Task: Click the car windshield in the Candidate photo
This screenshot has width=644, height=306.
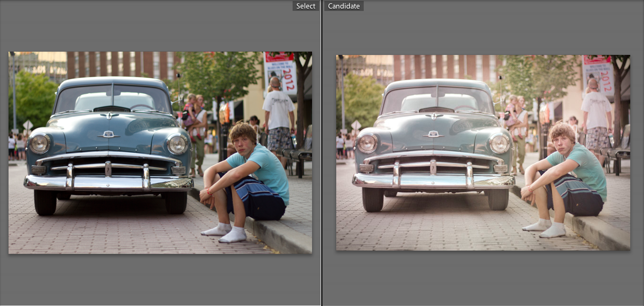Action: point(437,100)
